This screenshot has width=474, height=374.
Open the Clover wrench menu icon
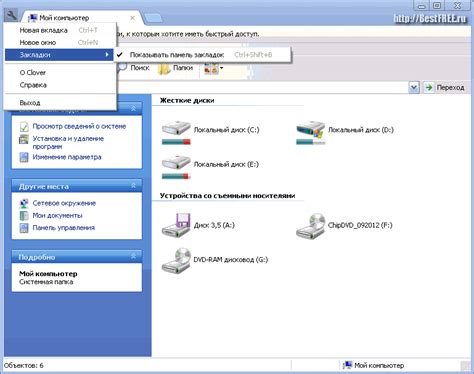pos(11,15)
